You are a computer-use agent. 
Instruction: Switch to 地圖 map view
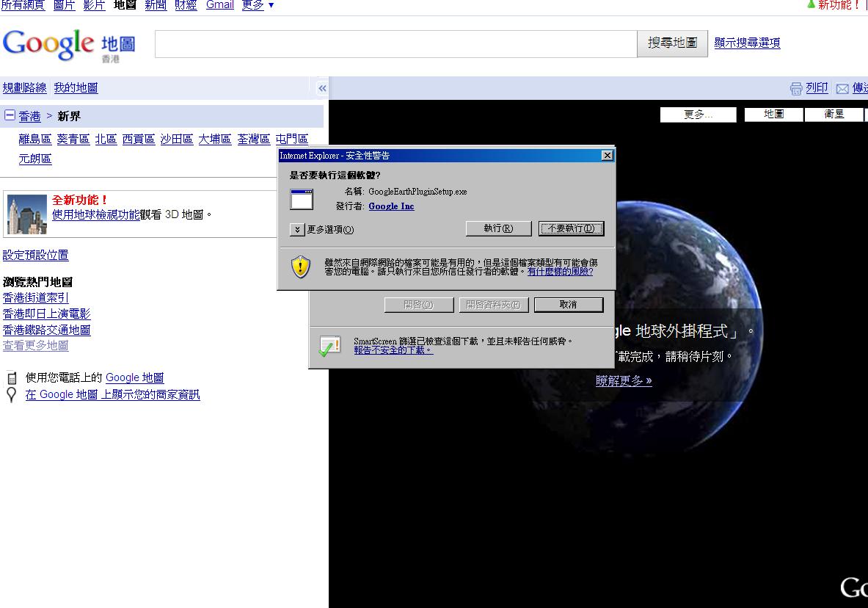coord(773,114)
